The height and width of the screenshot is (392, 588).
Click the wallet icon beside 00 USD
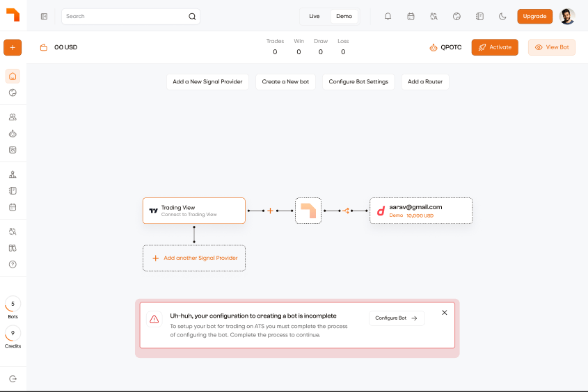44,47
